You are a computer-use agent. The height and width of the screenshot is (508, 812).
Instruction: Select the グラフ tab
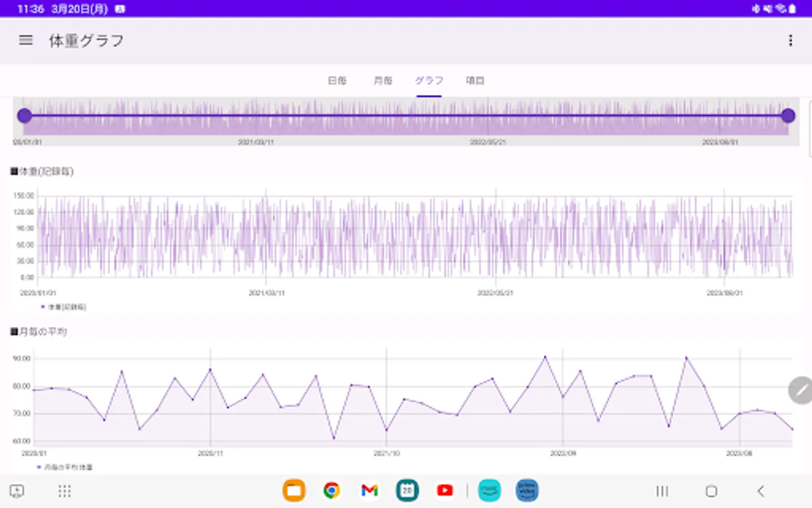point(429,81)
